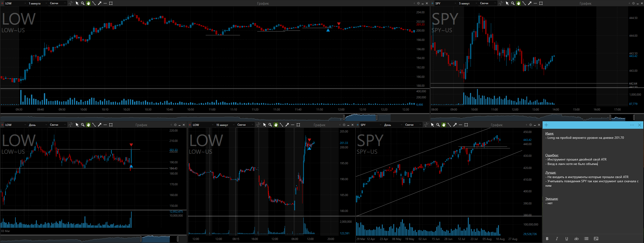
Task: Open indicators icon in LOW 1 минута chart
Action: tap(71, 3)
